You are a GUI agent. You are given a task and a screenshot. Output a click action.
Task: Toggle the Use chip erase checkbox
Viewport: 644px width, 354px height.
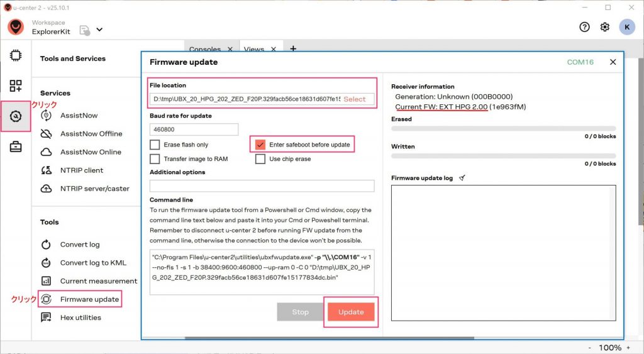pyautogui.click(x=260, y=159)
